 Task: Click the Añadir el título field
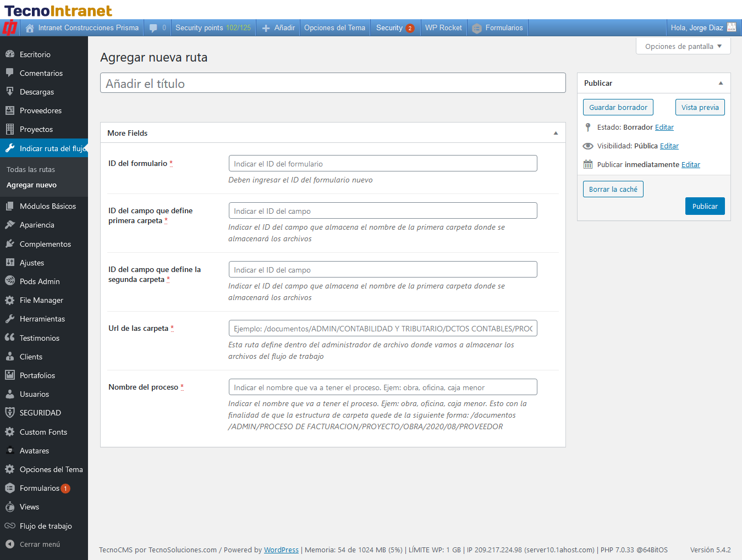pyautogui.click(x=333, y=84)
